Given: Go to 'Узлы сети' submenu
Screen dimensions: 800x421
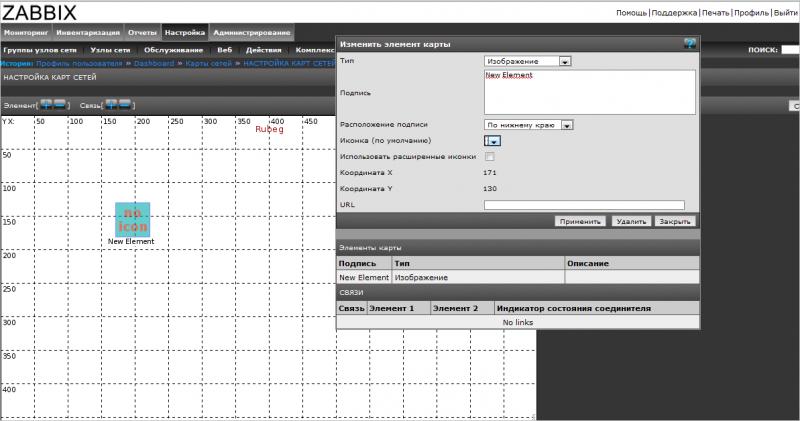Looking at the screenshot, I should [110, 50].
